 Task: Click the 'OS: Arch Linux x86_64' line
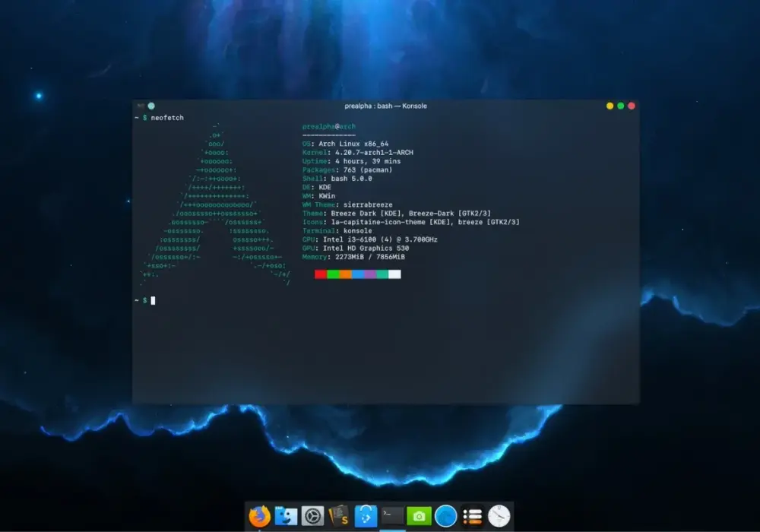pos(345,144)
